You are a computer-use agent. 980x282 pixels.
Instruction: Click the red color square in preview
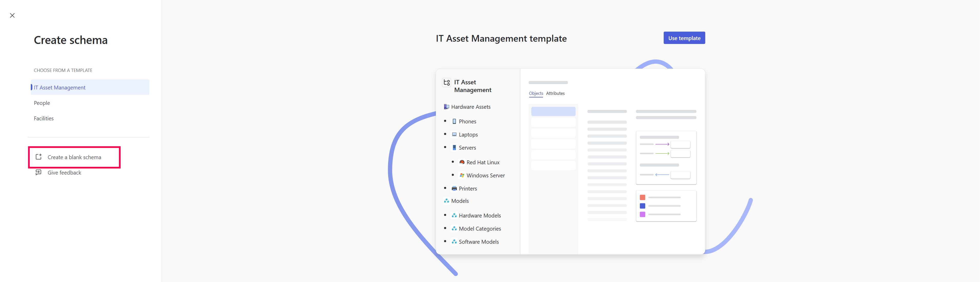[642, 197]
